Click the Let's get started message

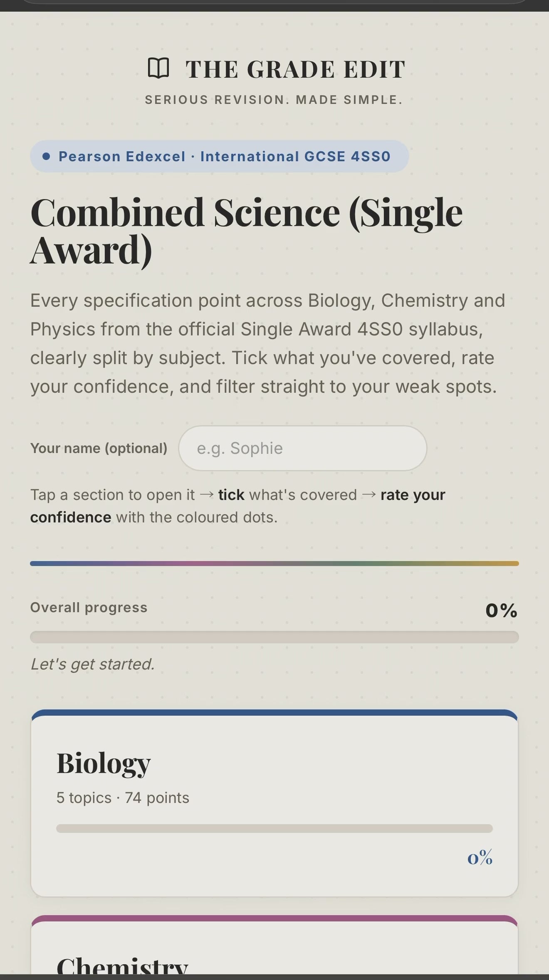click(x=92, y=664)
